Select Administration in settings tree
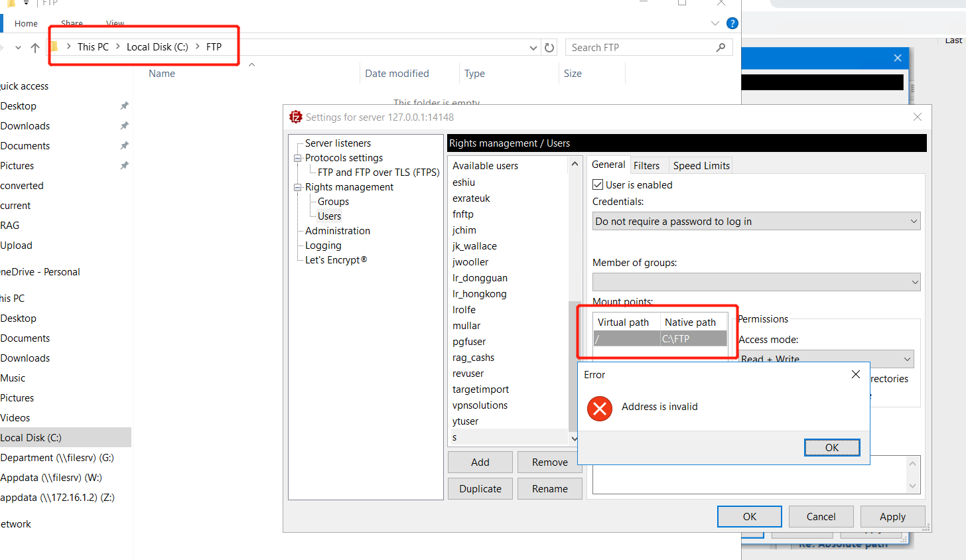 click(338, 231)
